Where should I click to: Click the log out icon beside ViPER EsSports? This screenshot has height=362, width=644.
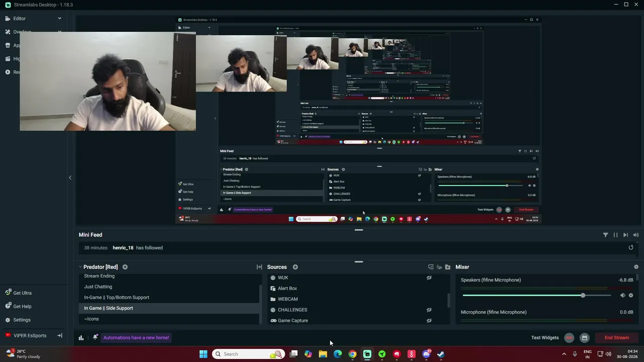point(59,335)
